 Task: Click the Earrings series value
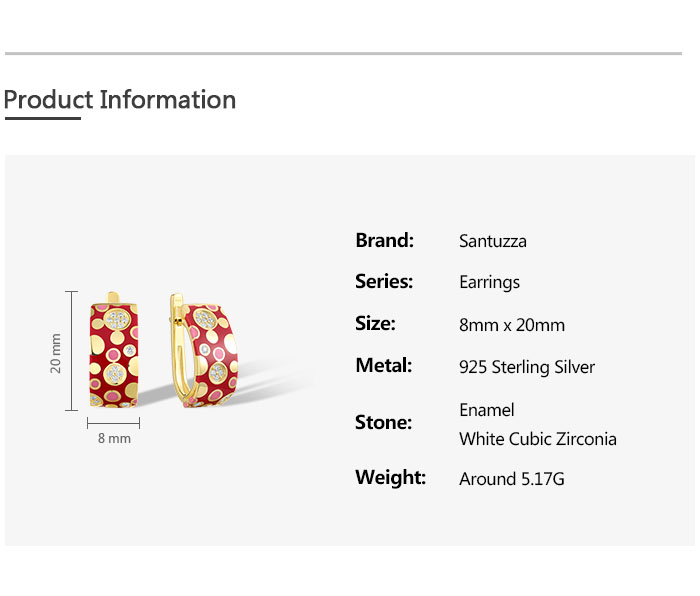tap(489, 282)
